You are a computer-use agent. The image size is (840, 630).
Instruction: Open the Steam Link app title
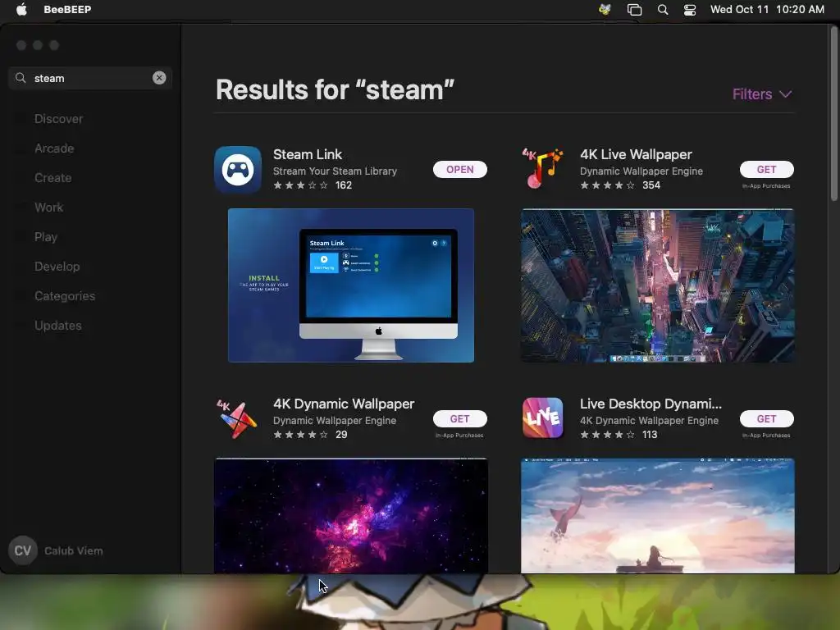point(308,154)
